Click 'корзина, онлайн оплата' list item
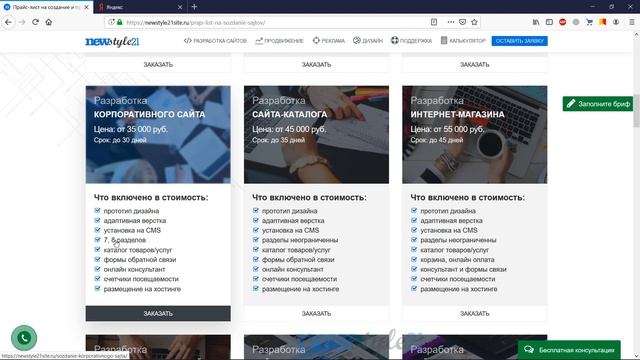 point(457,260)
